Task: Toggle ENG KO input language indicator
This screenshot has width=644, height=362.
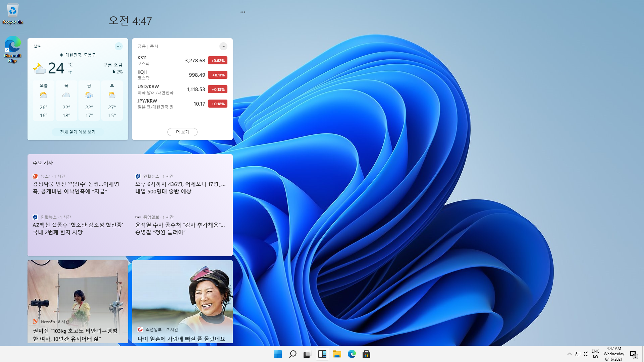Action: [x=595, y=354]
